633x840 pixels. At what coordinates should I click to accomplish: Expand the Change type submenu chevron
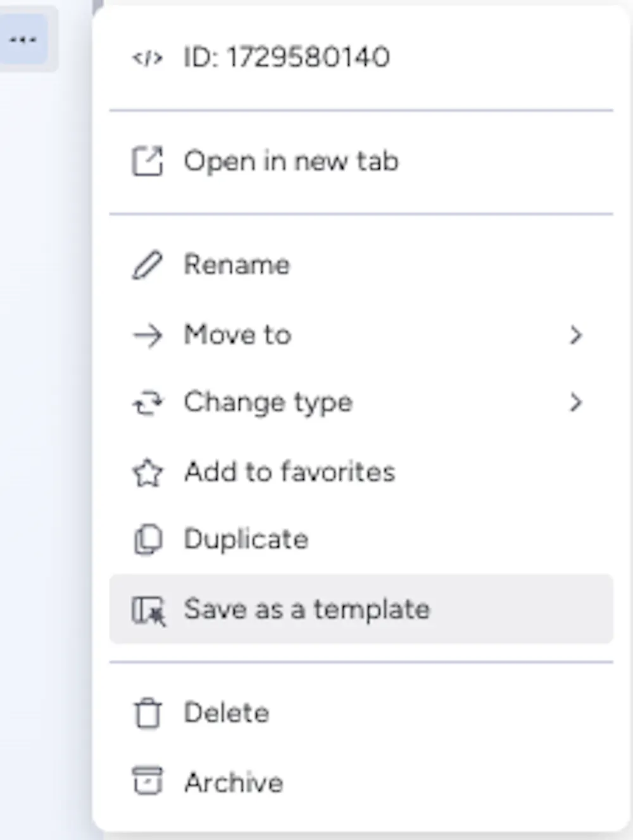click(575, 403)
